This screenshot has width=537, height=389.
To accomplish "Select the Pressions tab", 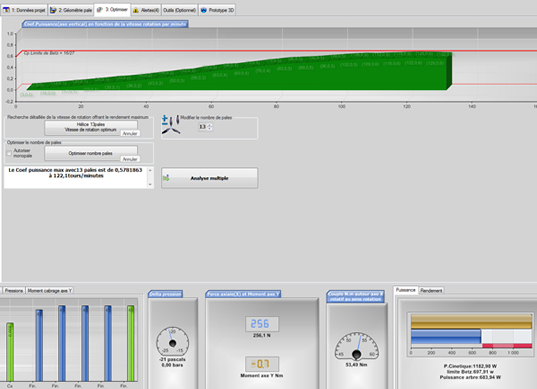I will coord(14,290).
